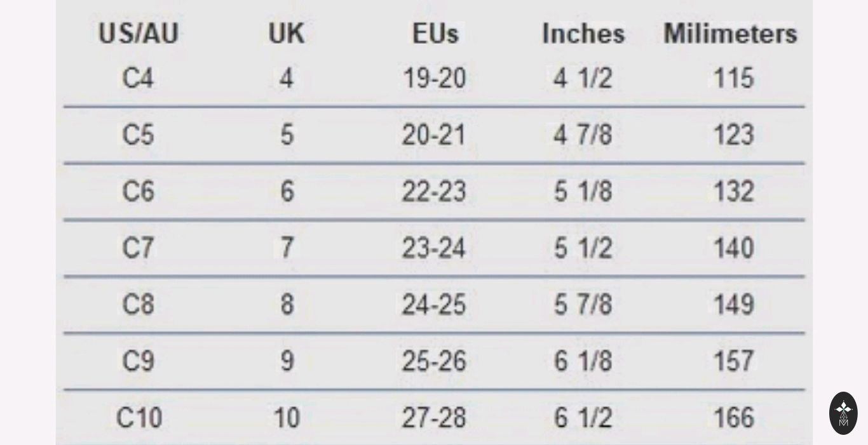Click the black oval logo badge
This screenshot has height=445, width=868.
click(843, 413)
